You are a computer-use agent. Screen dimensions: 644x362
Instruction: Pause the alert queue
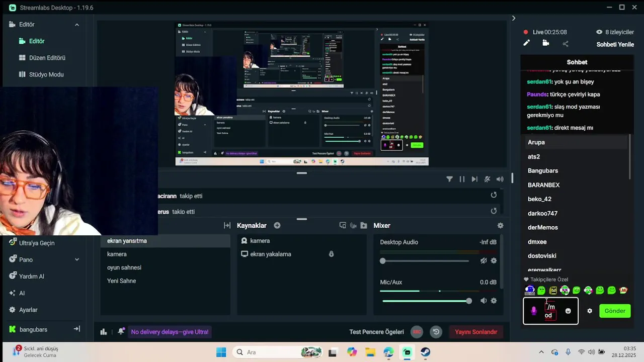[462, 179]
